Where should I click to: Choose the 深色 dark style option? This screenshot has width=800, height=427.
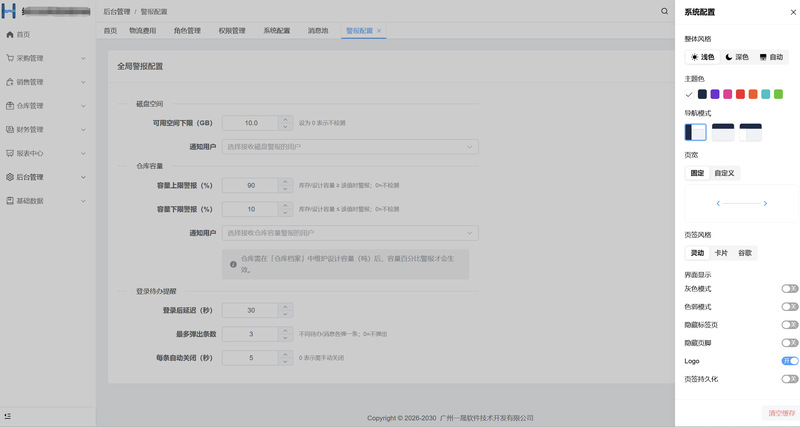tap(737, 57)
